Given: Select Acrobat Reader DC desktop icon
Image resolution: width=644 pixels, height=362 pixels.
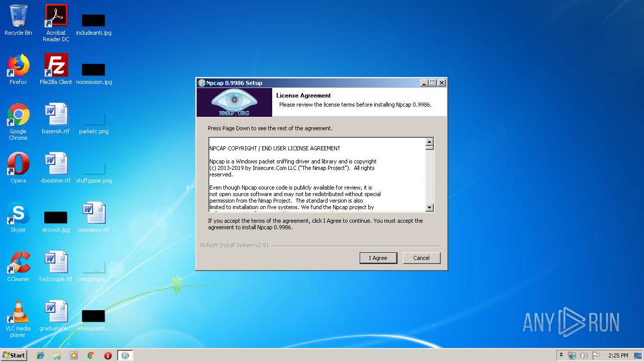Looking at the screenshot, I should 56,23.
